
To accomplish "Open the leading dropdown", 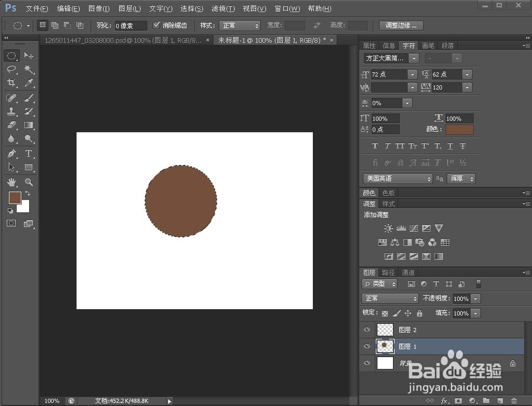I will [467, 74].
